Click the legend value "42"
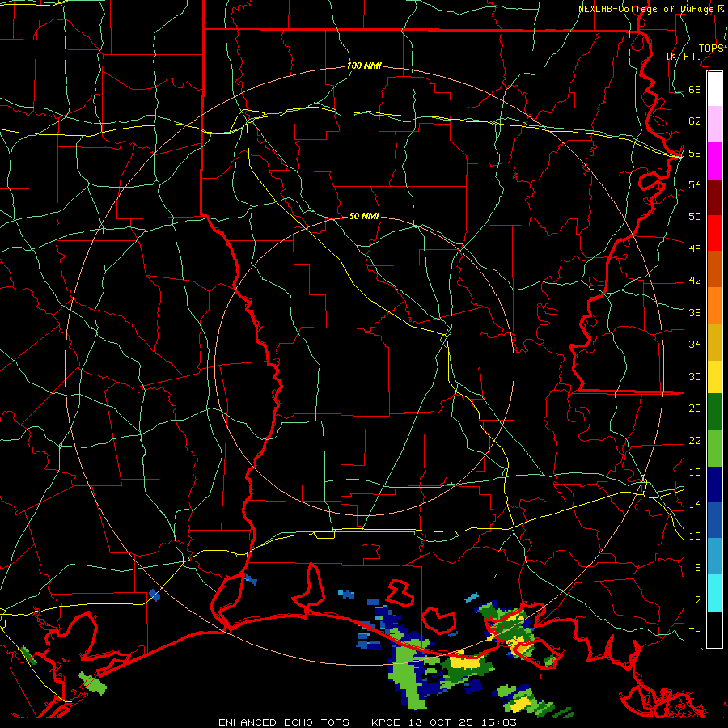The image size is (728, 728). click(x=695, y=280)
